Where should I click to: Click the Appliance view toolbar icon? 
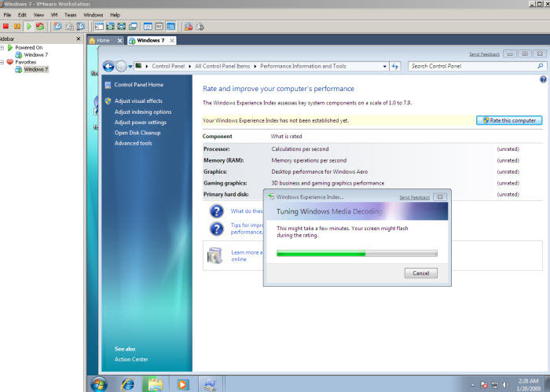click(159, 26)
